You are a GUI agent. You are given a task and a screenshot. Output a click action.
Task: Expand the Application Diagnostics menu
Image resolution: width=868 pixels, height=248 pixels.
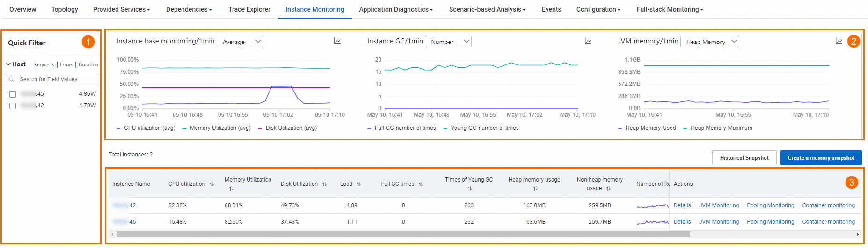396,9
